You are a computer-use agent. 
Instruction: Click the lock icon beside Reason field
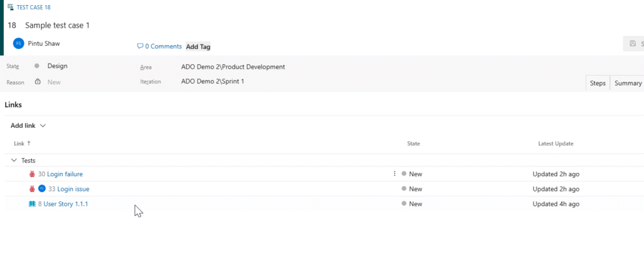pos(38,82)
